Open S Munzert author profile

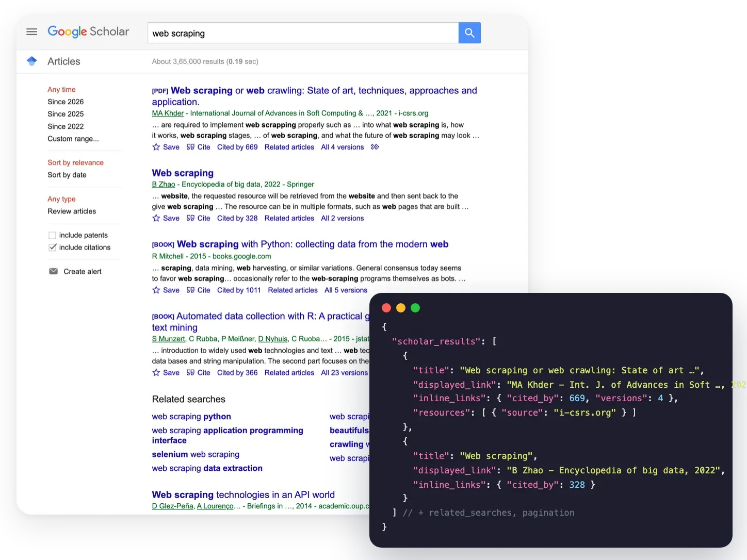coord(169,339)
